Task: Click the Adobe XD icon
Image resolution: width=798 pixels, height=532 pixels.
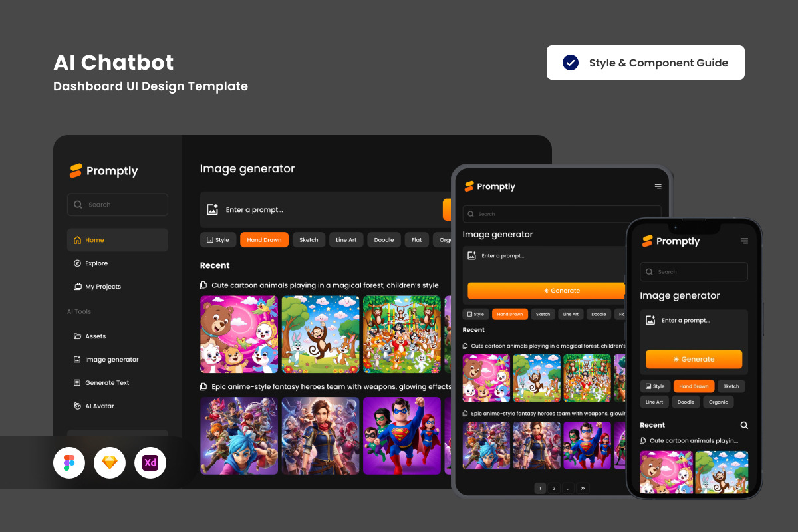Action: (x=150, y=463)
